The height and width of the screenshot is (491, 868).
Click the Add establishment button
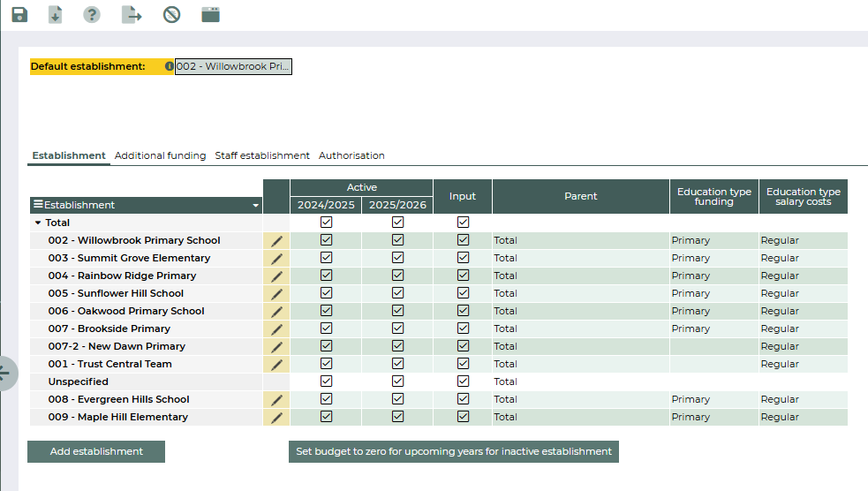[x=96, y=451]
